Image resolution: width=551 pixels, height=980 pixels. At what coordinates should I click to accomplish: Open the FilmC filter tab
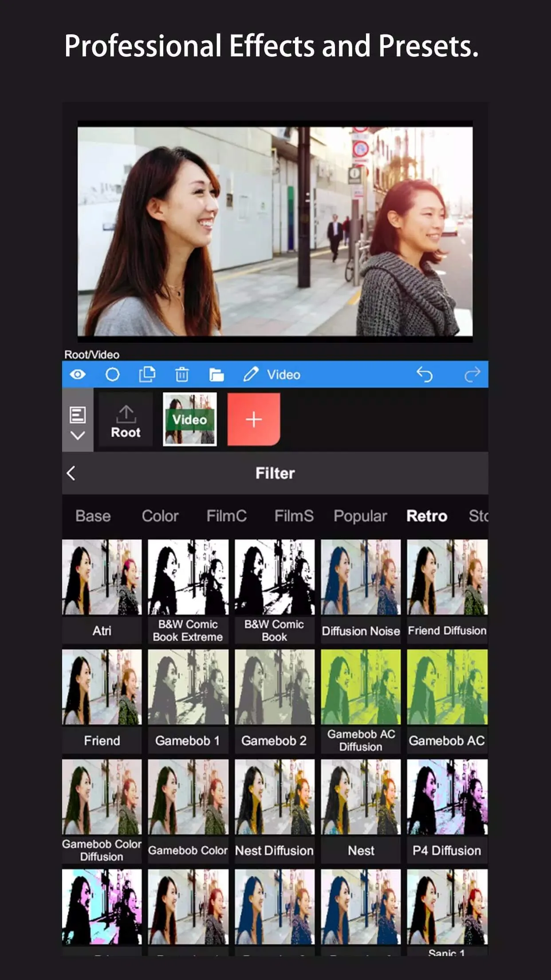tap(226, 516)
